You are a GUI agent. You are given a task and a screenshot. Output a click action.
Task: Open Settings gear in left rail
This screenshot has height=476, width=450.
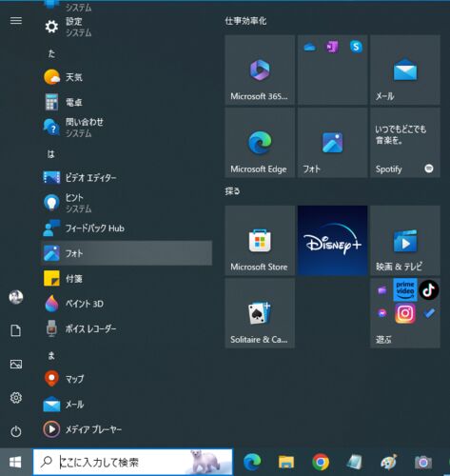tap(16, 398)
